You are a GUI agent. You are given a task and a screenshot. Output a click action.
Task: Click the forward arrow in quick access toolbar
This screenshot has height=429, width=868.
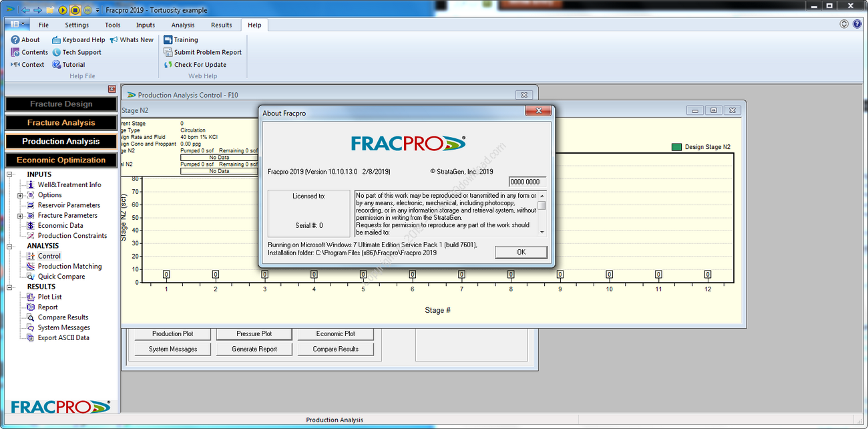(x=37, y=10)
